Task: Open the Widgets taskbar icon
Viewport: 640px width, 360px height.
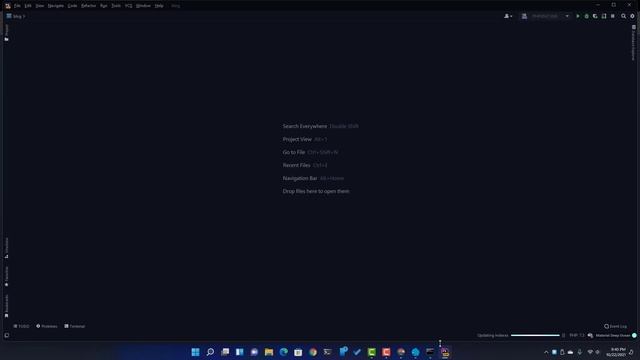Action: click(240, 352)
